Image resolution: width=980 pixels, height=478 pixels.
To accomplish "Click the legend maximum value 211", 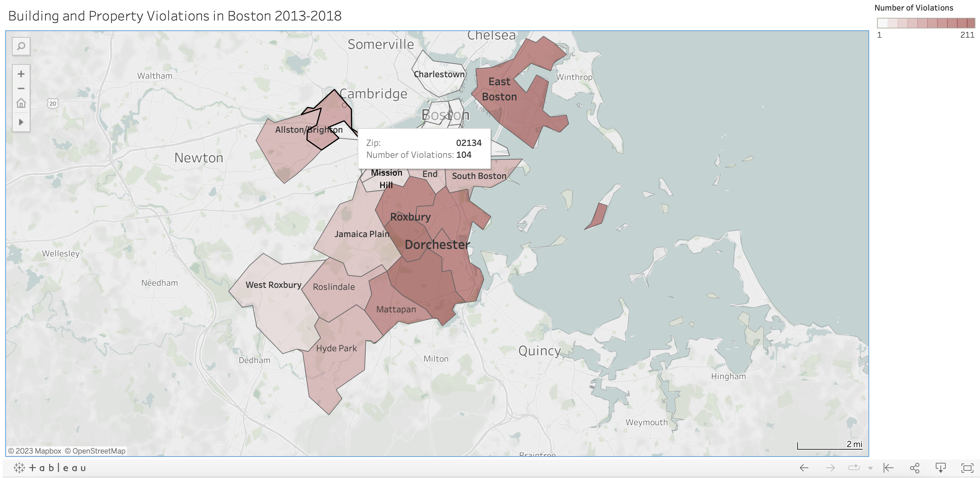I will 967,35.
